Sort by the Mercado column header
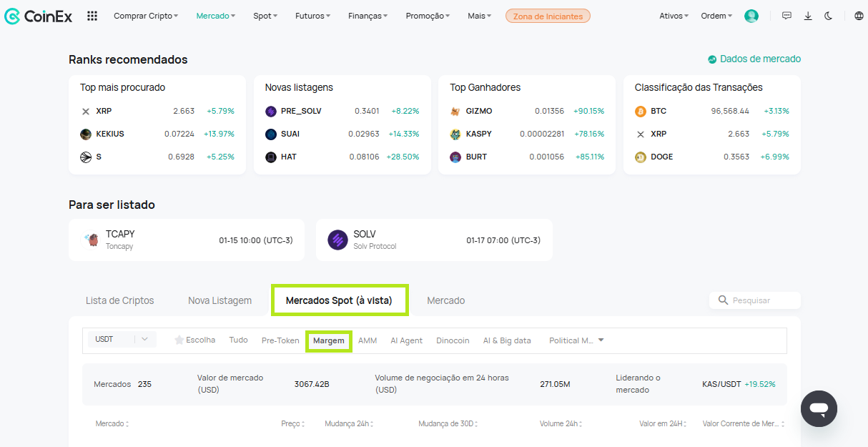868x447 pixels. click(x=112, y=424)
